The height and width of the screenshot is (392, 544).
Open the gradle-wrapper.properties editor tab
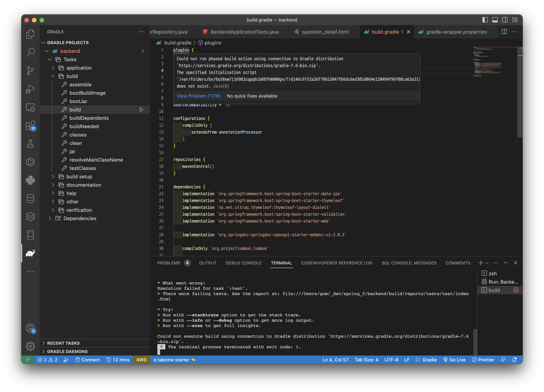coord(456,32)
